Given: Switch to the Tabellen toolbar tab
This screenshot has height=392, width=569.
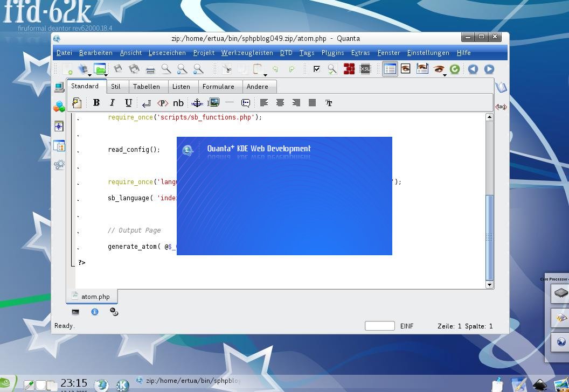Looking at the screenshot, I should pyautogui.click(x=146, y=86).
